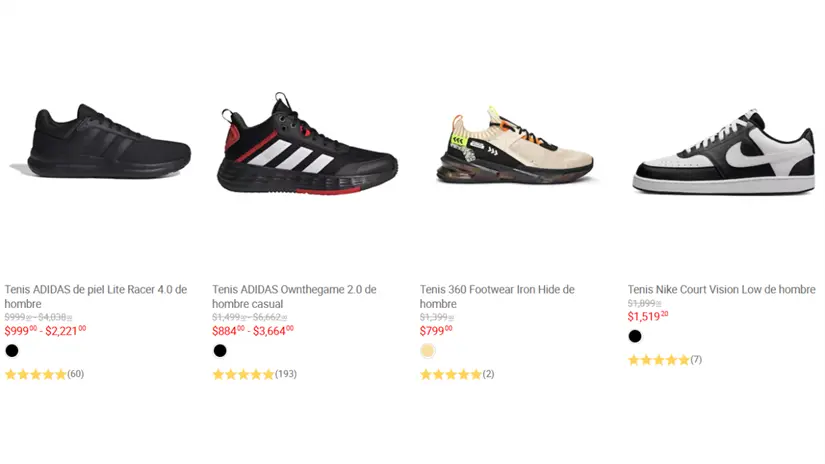The image size is (825, 464).
Task: Click the 360 Footwear Iron Hide shoe image
Action: [x=514, y=148]
